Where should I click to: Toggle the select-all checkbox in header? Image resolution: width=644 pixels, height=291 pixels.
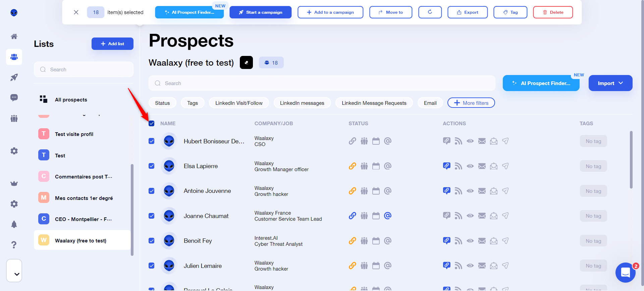click(152, 124)
